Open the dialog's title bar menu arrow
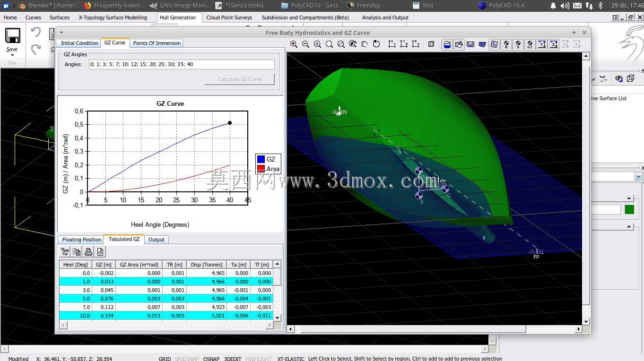This screenshot has width=644, height=361. (x=61, y=33)
